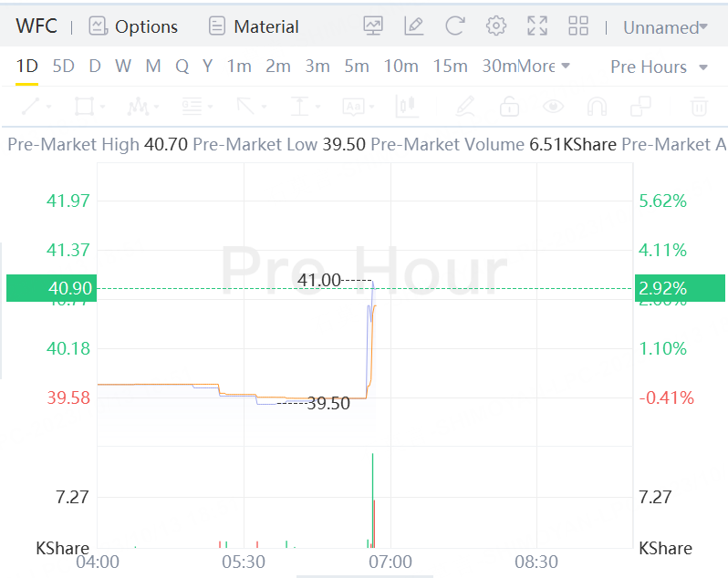Select the 15m interval tab
This screenshot has height=578, width=728.
click(x=451, y=67)
